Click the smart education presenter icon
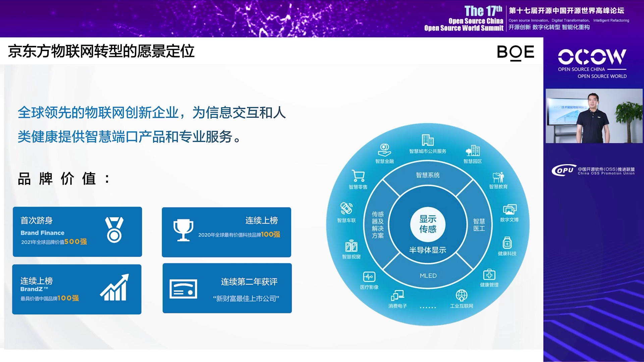Image resolution: width=644 pixels, height=362 pixels. (x=498, y=177)
